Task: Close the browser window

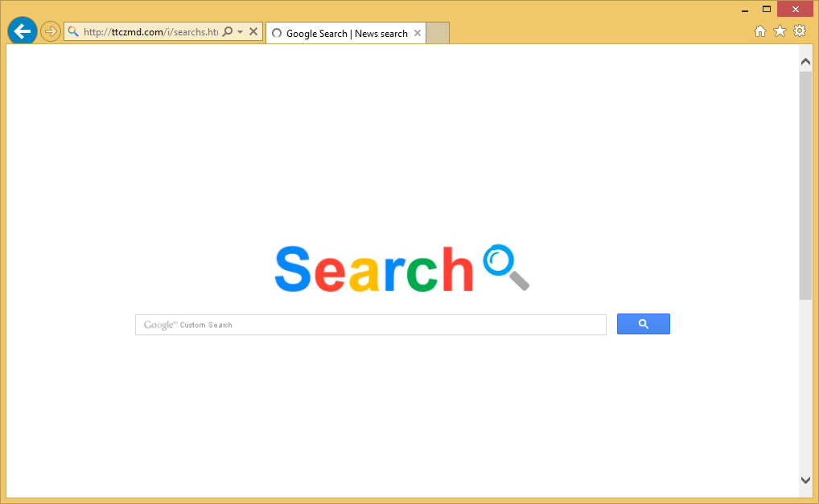Action: coord(795,10)
